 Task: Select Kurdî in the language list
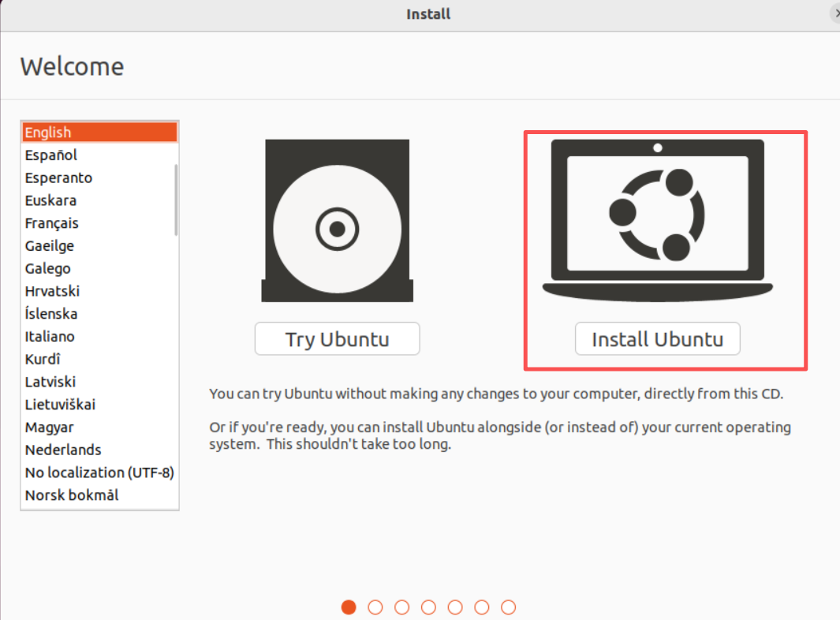point(99,359)
